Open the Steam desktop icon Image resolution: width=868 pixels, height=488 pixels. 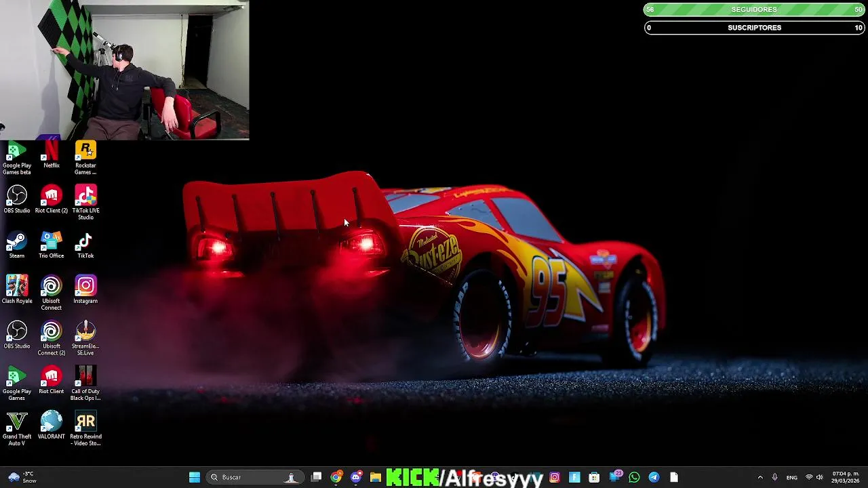point(17,245)
